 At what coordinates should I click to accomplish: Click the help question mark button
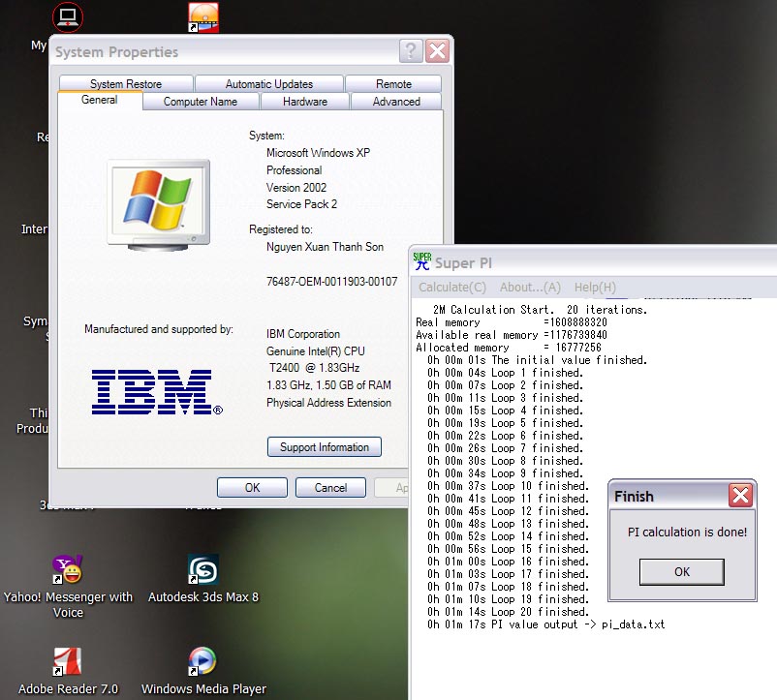tap(410, 51)
